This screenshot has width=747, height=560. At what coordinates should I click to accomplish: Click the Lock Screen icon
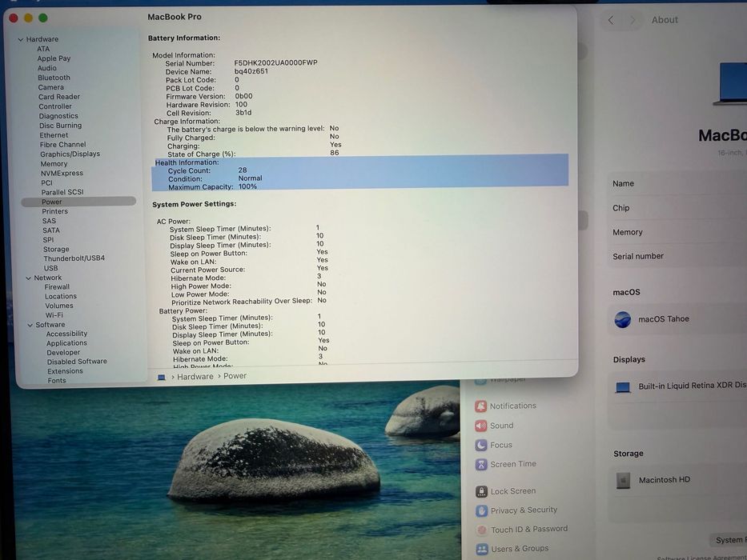click(482, 491)
